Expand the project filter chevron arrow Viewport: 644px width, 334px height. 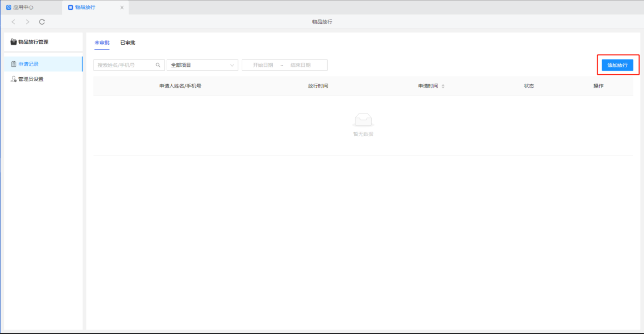[x=232, y=65]
